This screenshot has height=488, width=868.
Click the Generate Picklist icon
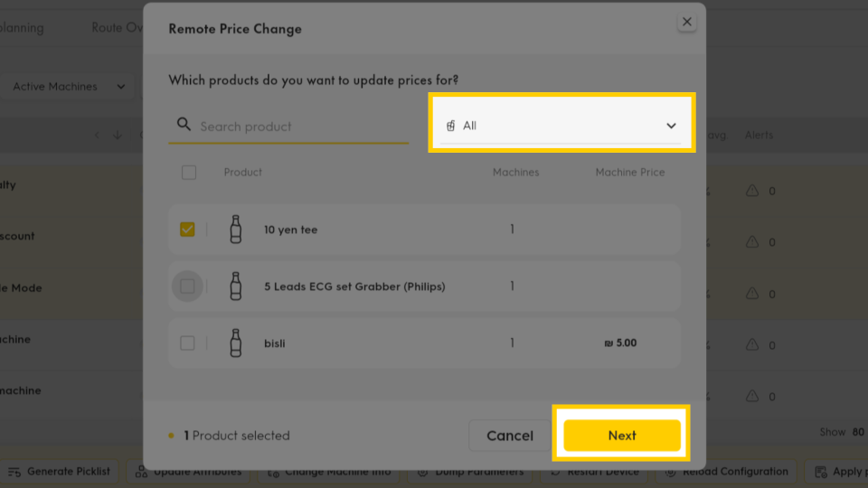click(x=14, y=472)
